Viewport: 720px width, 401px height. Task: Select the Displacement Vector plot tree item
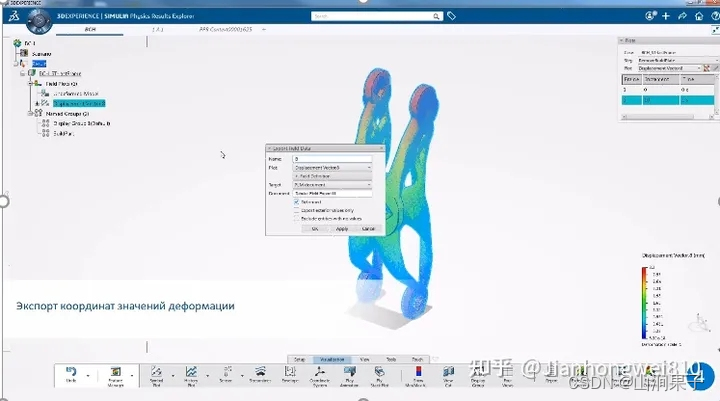79,103
